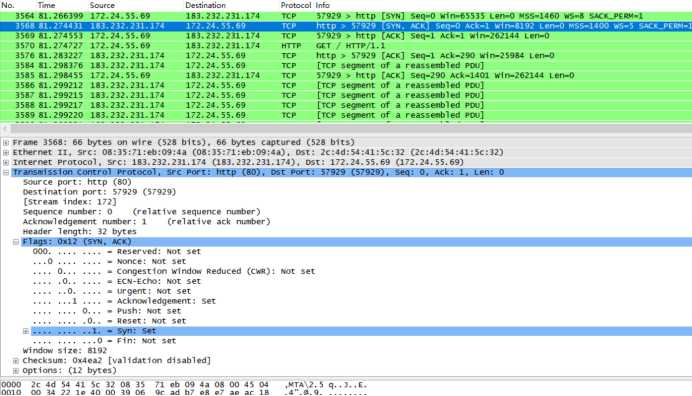
Task: Collapse the Transmission Control Protocol section
Action: coord(6,172)
